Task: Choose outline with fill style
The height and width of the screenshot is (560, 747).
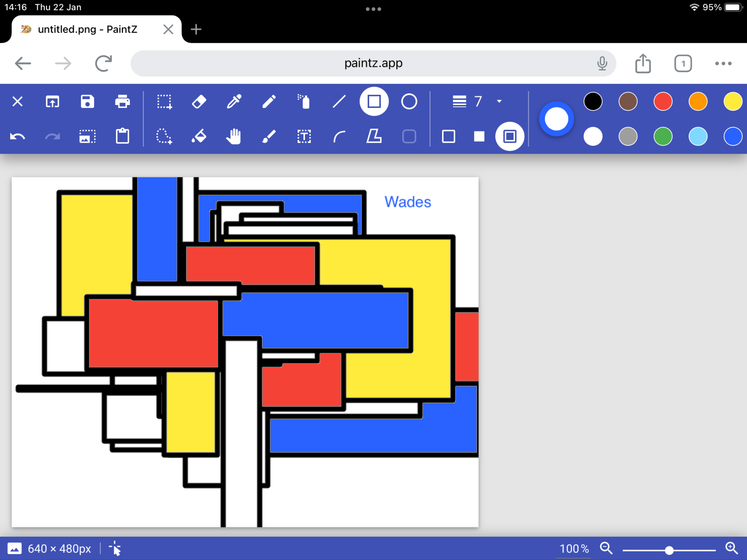Action: pyautogui.click(x=509, y=136)
